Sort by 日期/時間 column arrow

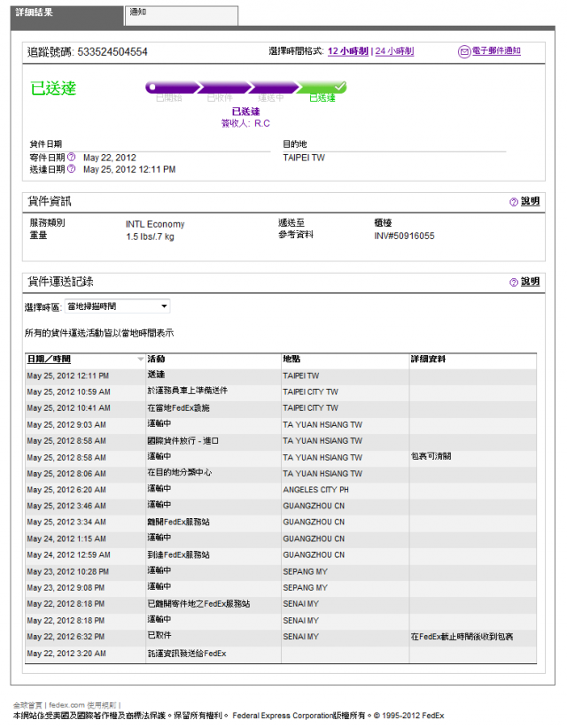pyautogui.click(x=140, y=360)
